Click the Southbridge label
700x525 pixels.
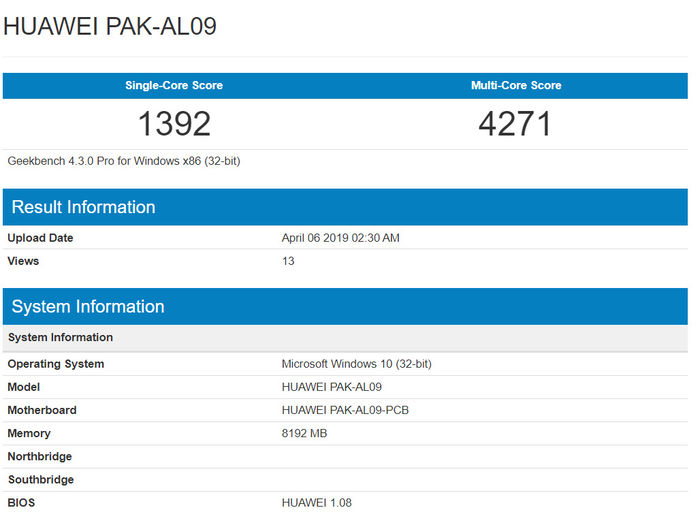point(41,480)
